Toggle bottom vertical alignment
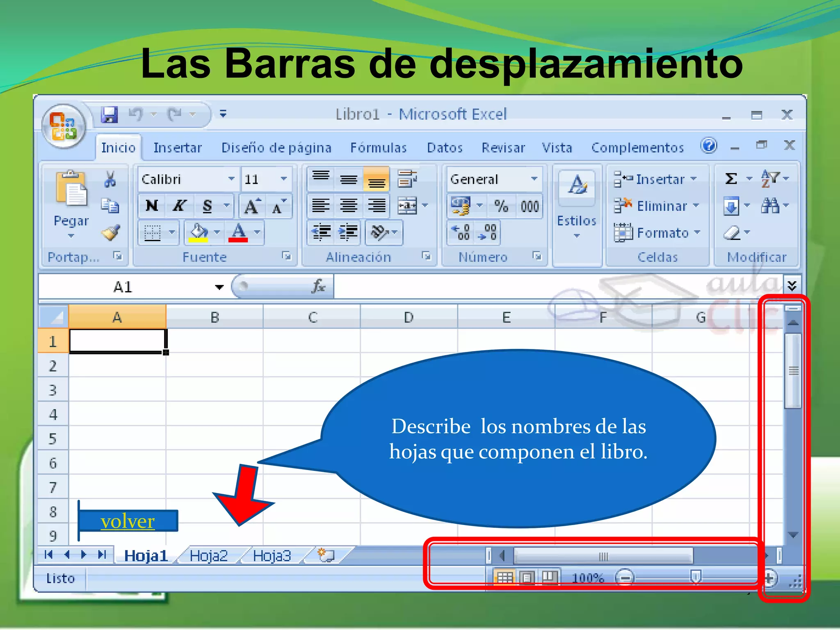840x630 pixels. pos(376,178)
